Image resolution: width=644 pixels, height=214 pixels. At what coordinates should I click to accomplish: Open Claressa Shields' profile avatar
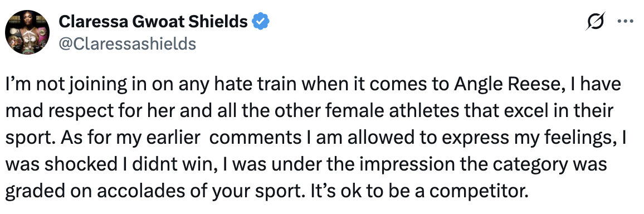click(27, 32)
